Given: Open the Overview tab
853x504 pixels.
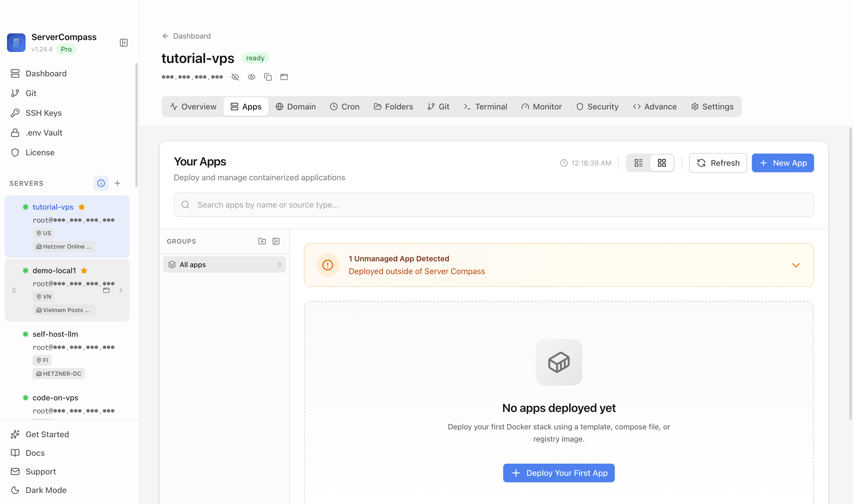Looking at the screenshot, I should click(193, 107).
